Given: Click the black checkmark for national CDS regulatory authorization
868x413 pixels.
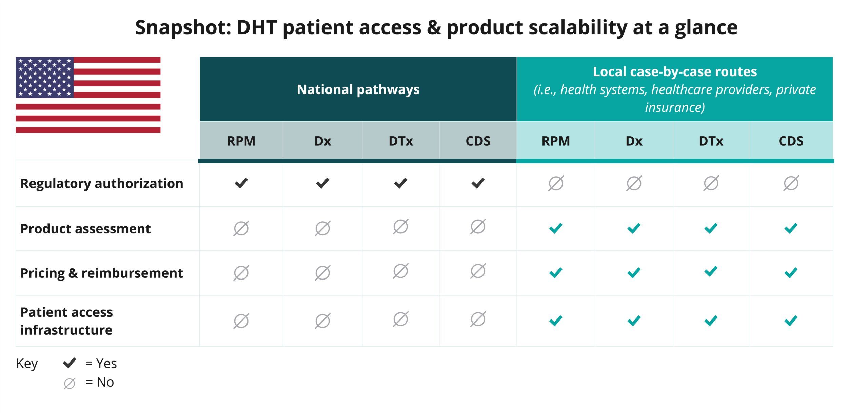Looking at the screenshot, I should (478, 183).
